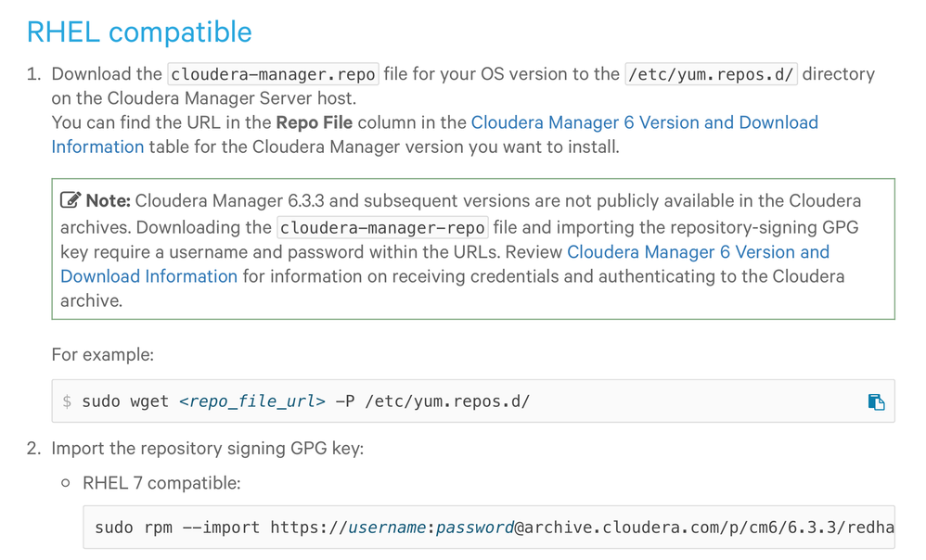
Task: Click the password placeholder in the rpm command
Action: tap(474, 528)
